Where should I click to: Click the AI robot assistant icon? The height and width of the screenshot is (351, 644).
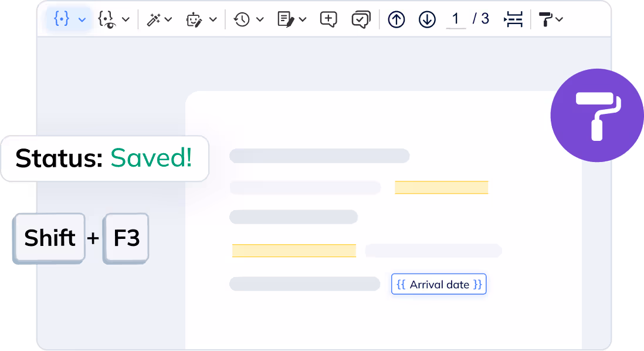click(x=194, y=19)
